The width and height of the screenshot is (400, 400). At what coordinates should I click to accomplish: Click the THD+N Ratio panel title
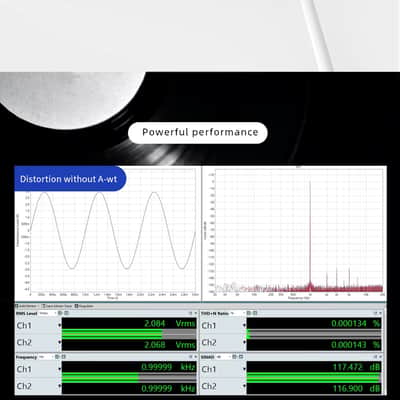click(x=215, y=313)
